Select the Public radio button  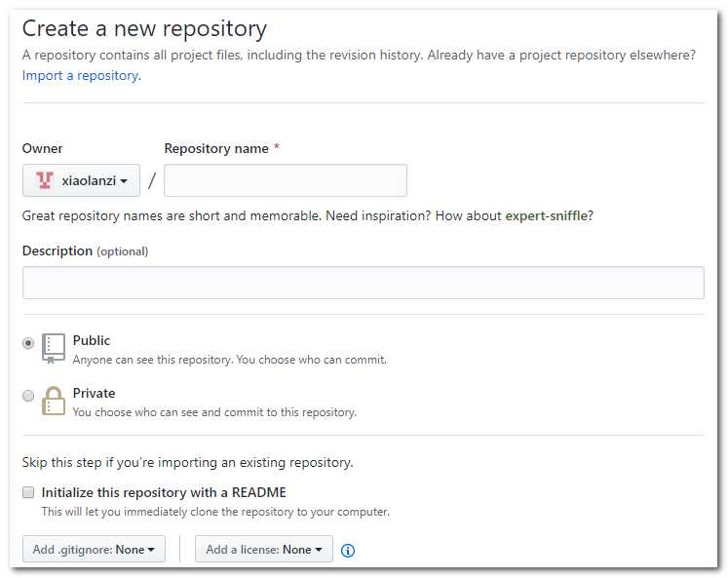[28, 343]
